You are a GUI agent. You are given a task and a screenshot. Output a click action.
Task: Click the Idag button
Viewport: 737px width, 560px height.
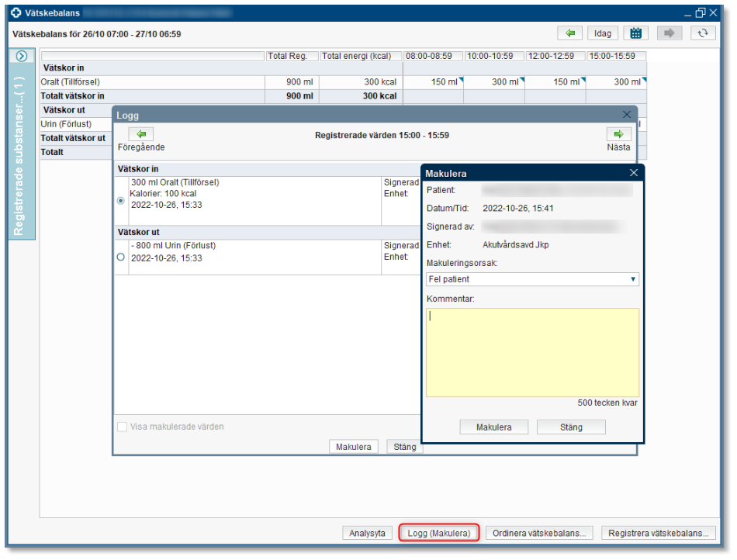[x=602, y=33]
